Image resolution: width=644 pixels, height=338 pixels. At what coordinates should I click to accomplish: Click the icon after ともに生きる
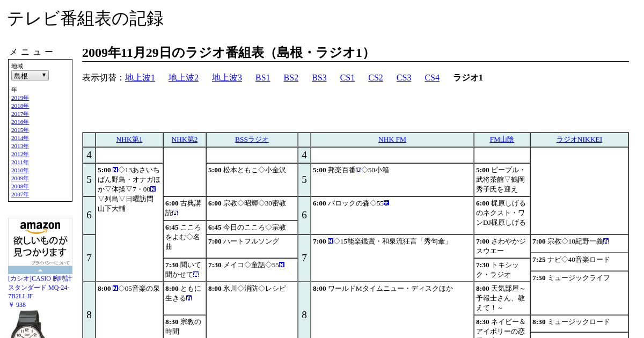(x=189, y=298)
